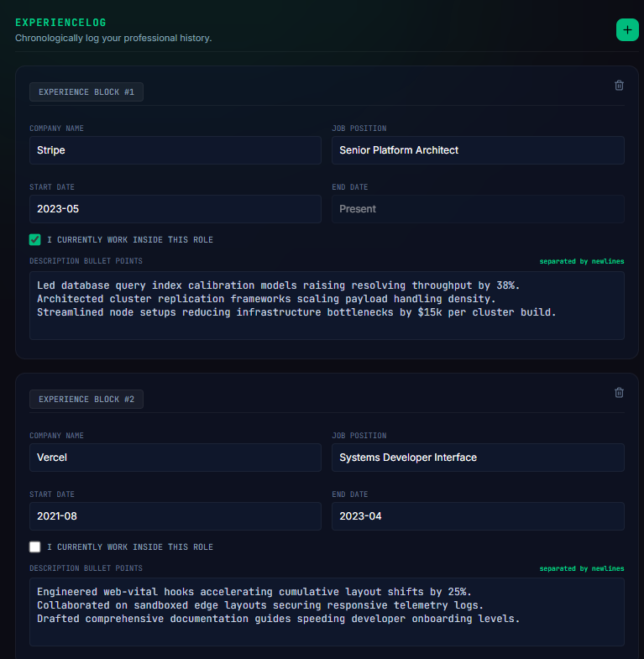Edit the Stripe company name field

point(175,150)
